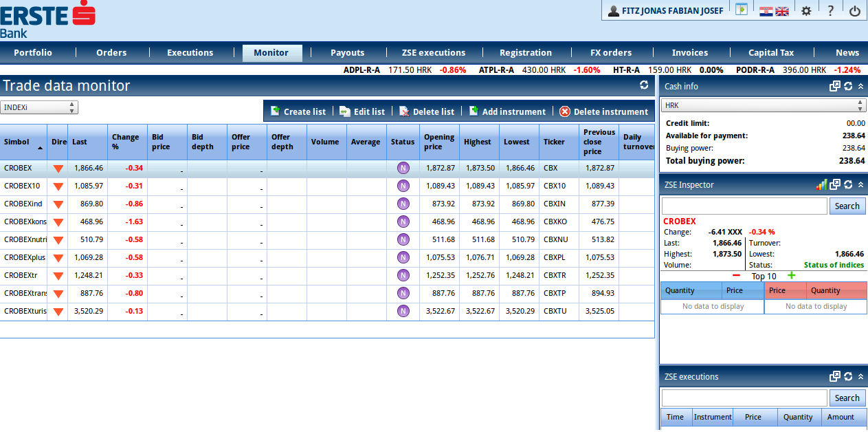Open the settings gear icon
This screenshot has height=432, width=868.
click(806, 11)
